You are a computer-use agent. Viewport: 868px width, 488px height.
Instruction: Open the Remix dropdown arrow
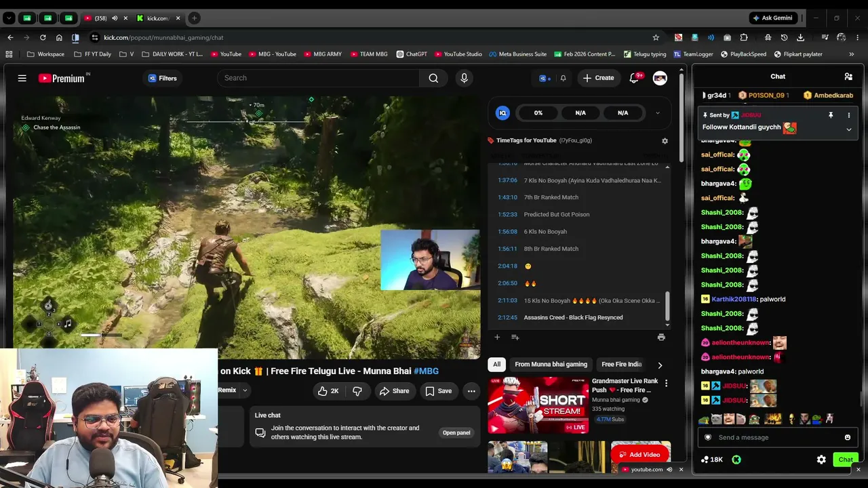point(245,390)
